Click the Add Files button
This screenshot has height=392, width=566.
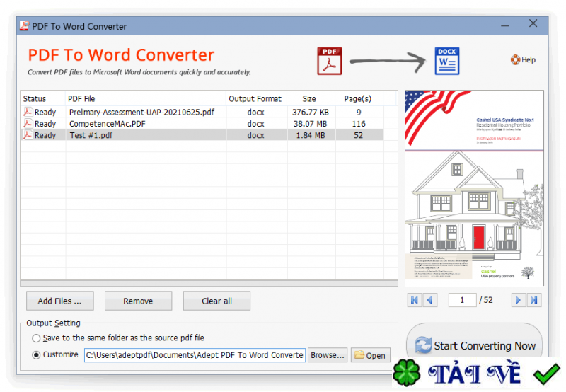coord(60,301)
